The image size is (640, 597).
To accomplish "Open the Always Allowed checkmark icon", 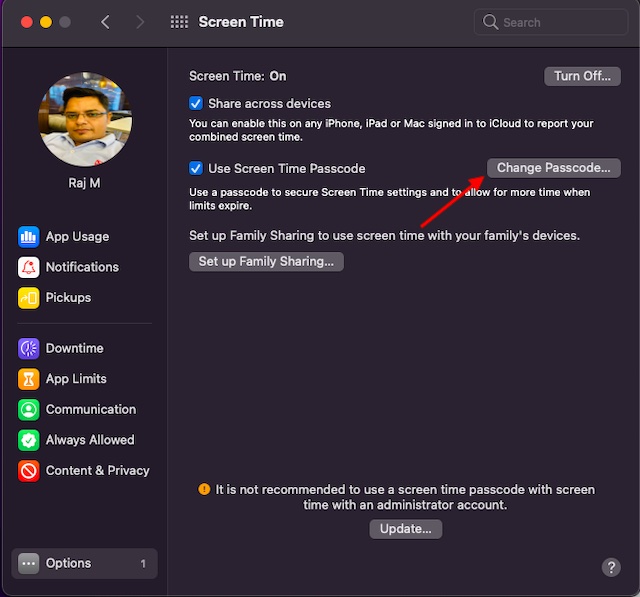I will (28, 440).
